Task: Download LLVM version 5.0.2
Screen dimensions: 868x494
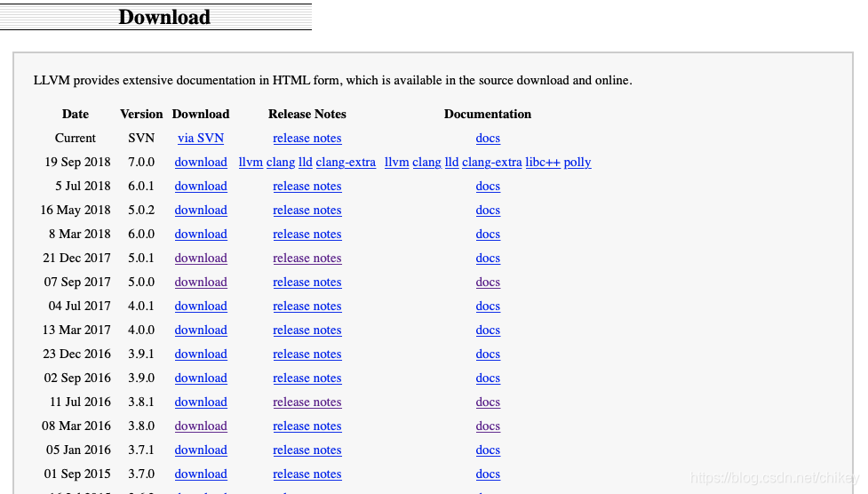Action: point(201,210)
